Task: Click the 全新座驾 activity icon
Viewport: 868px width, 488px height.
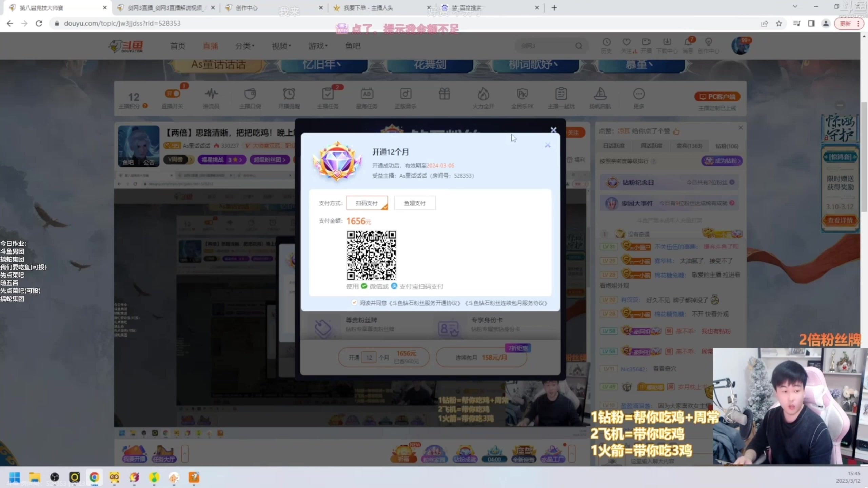Action: [x=524, y=453]
